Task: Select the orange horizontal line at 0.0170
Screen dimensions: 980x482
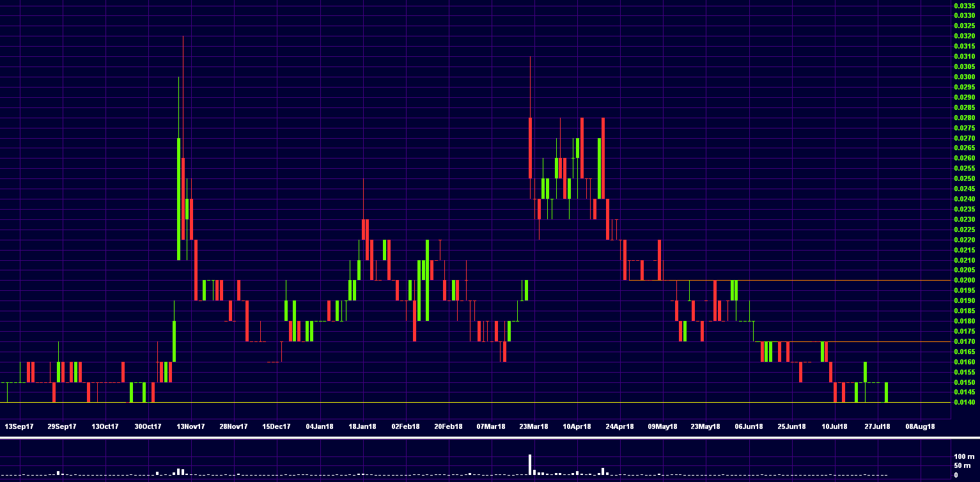Action: click(x=853, y=341)
